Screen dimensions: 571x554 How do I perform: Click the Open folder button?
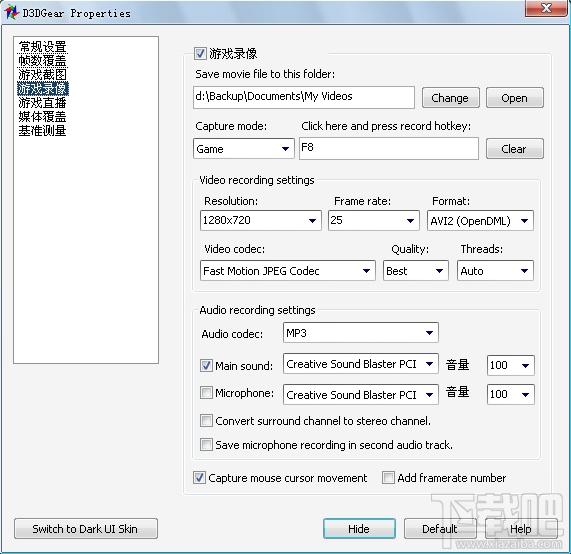click(515, 98)
